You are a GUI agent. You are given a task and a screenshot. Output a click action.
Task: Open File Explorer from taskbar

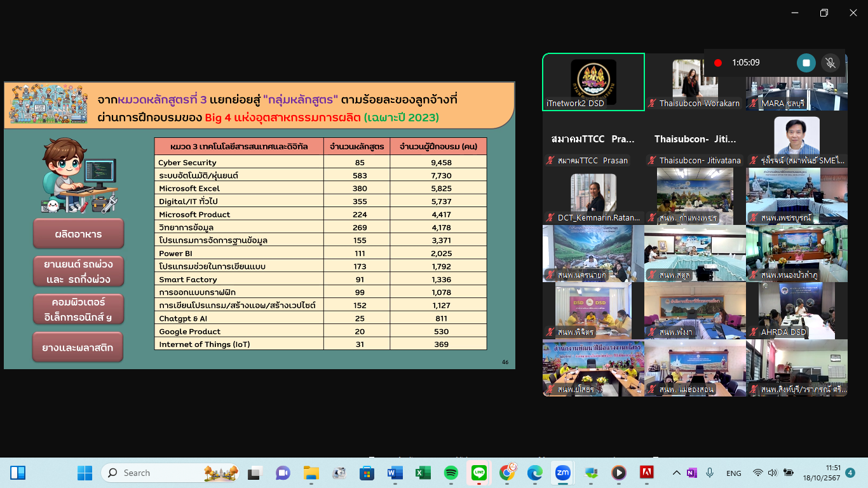click(311, 473)
